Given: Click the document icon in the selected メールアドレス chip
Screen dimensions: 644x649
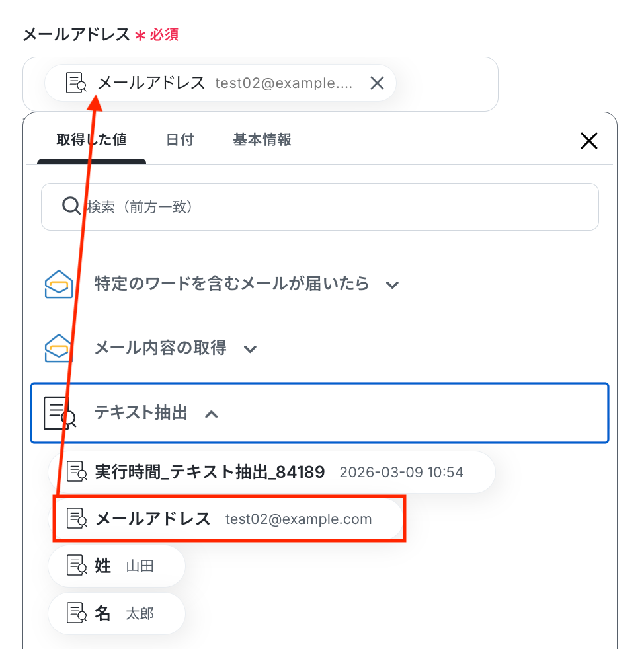Looking at the screenshot, I should pyautogui.click(x=76, y=83).
